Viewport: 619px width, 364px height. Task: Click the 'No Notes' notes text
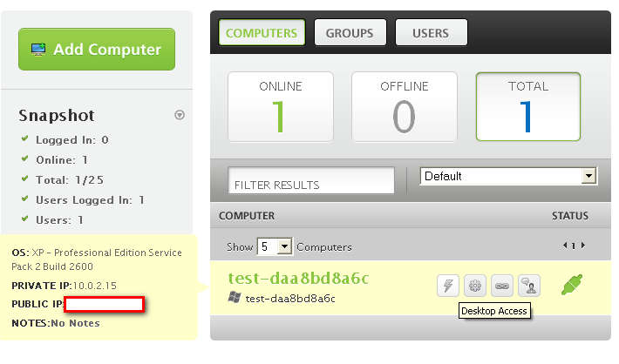coord(75,323)
